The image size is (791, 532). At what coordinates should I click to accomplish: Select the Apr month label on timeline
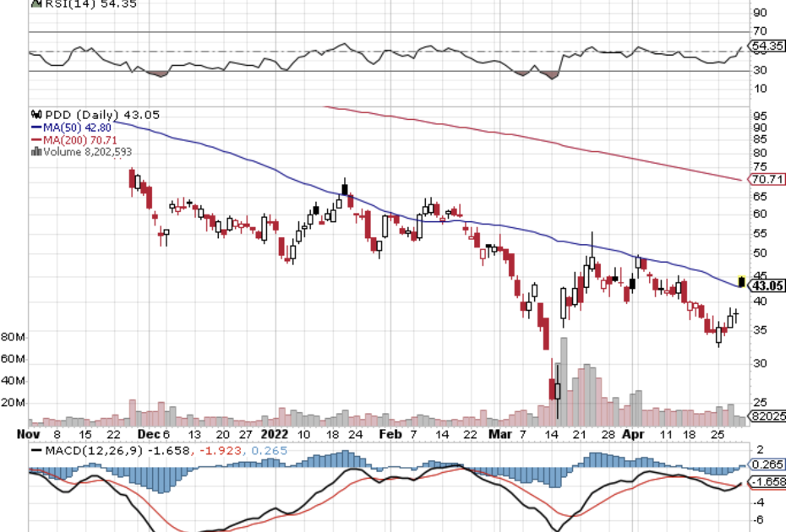point(632,434)
